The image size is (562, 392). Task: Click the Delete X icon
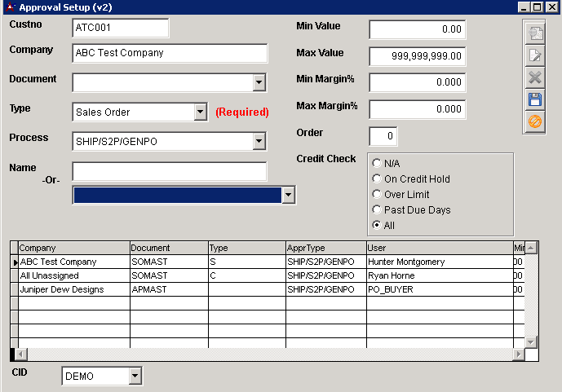pyautogui.click(x=535, y=77)
